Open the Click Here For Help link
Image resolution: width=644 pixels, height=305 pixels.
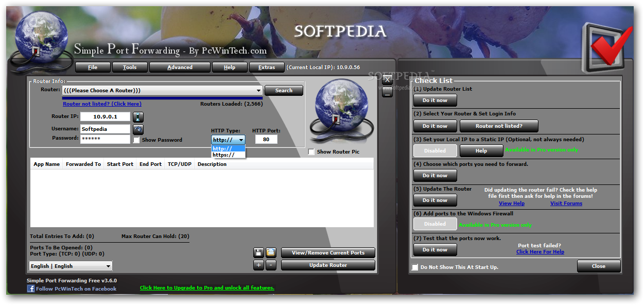pyautogui.click(x=540, y=252)
